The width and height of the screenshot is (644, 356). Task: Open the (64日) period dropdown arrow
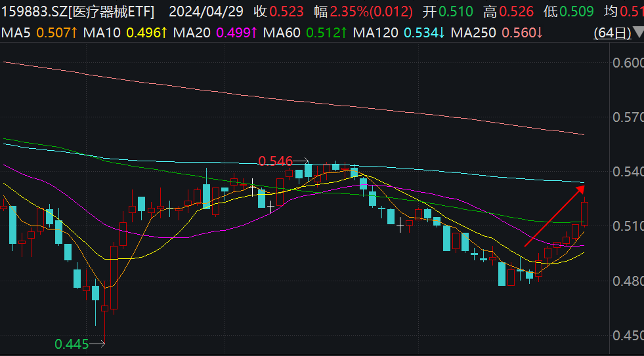638,32
